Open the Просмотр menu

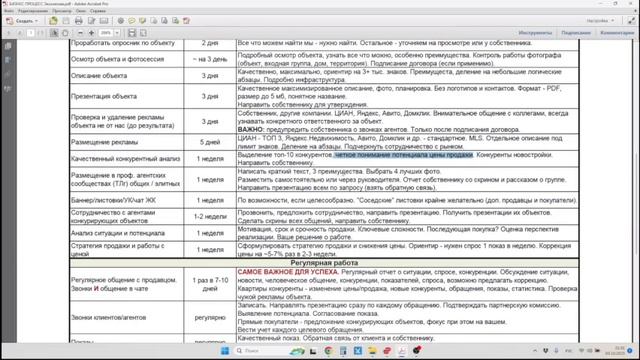pyautogui.click(x=62, y=11)
